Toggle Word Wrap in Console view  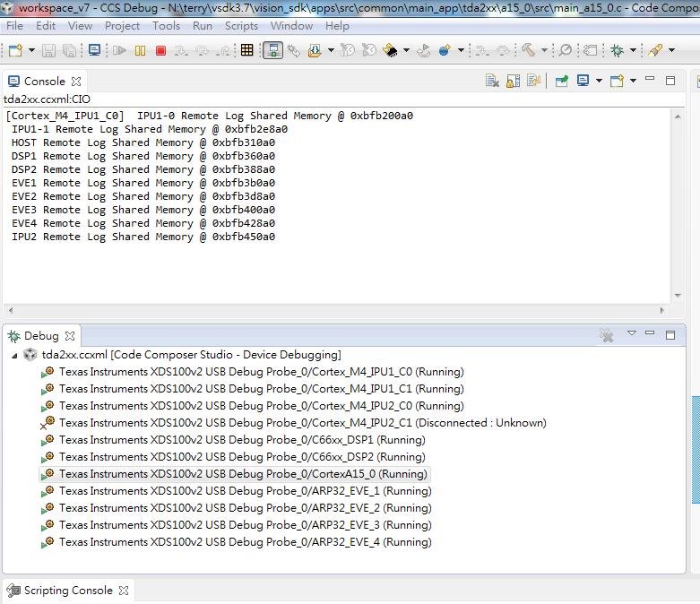coord(533,81)
